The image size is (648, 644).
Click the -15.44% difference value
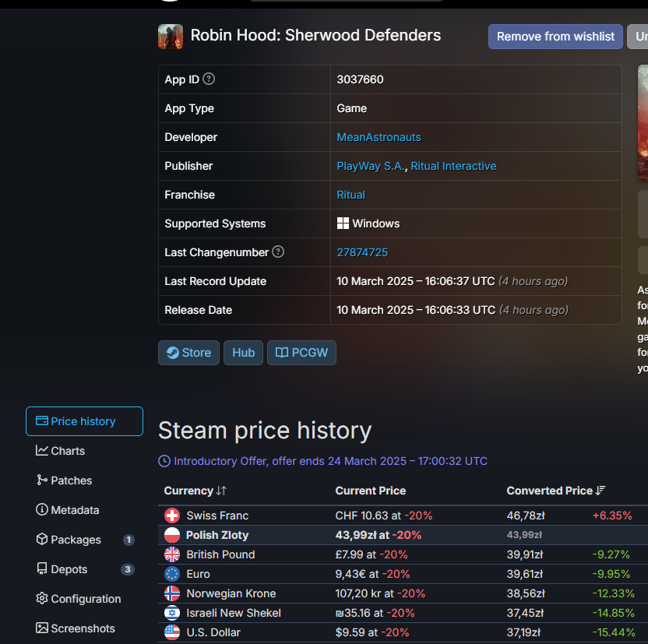click(x=613, y=632)
